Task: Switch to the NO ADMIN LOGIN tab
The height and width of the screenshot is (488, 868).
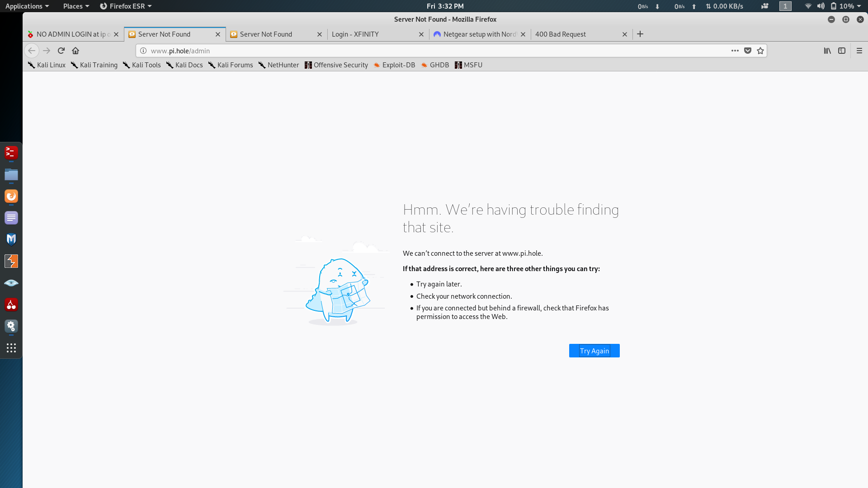Action: (73, 34)
